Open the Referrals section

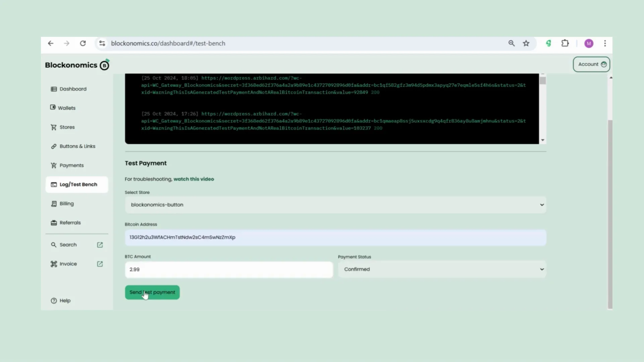click(x=70, y=222)
